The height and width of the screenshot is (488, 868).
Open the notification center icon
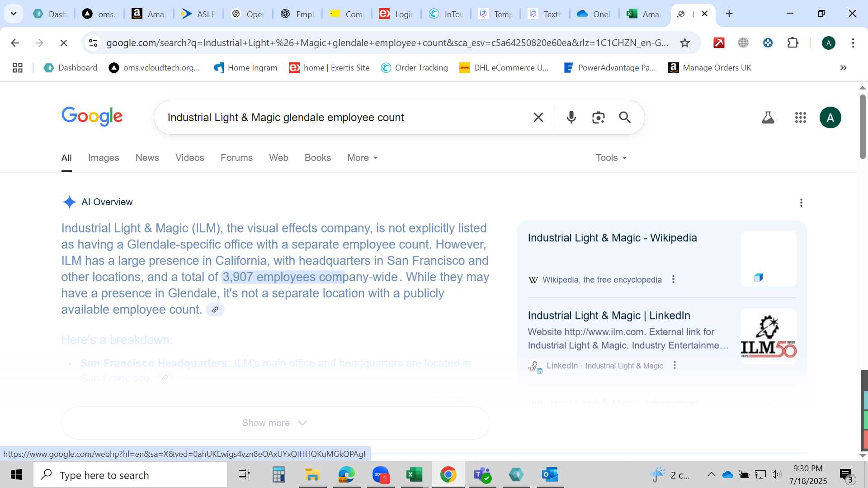pos(846,475)
